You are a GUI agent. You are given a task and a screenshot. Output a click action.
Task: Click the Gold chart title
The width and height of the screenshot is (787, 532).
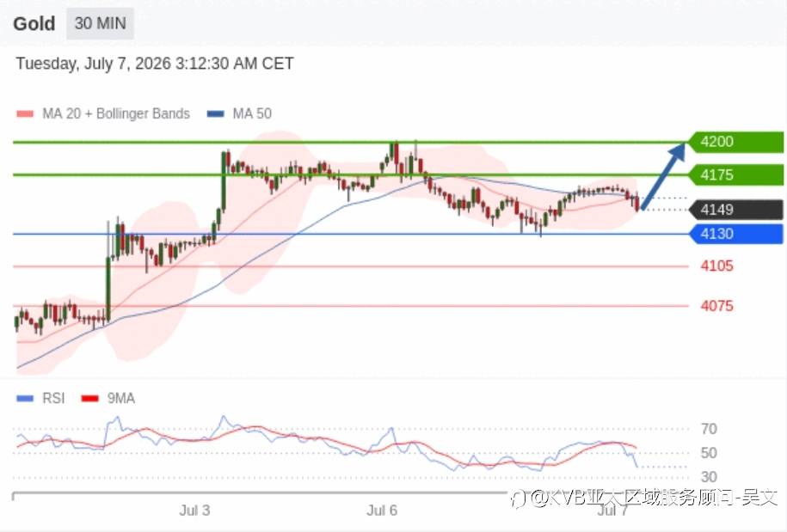pyautogui.click(x=34, y=23)
